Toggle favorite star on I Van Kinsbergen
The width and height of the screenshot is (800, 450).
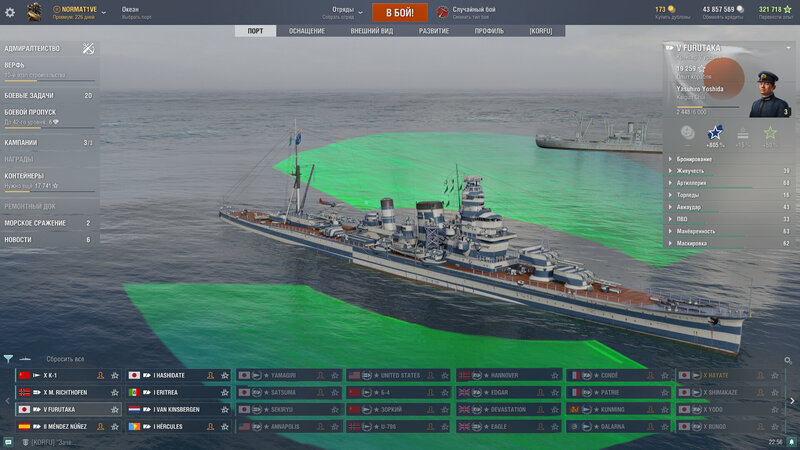click(224, 410)
